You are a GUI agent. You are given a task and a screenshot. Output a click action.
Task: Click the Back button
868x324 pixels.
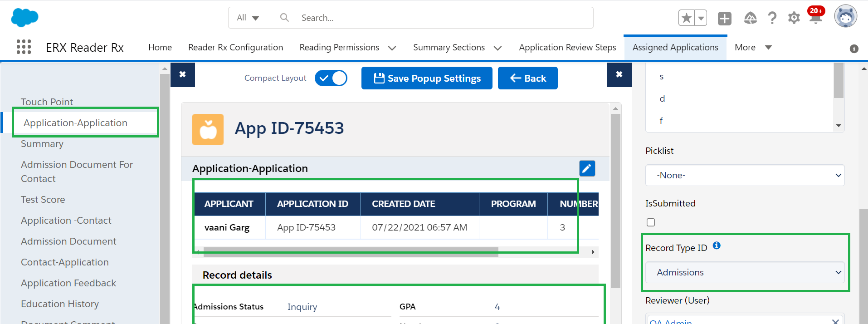tap(527, 78)
